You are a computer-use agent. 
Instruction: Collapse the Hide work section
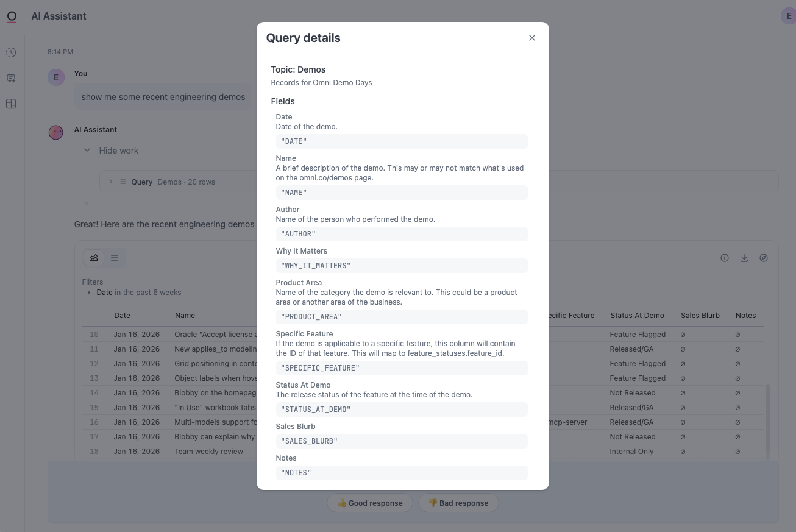(x=87, y=150)
